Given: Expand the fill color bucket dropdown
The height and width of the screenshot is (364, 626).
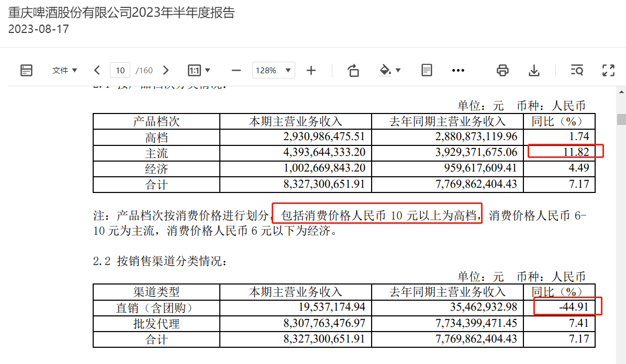Looking at the screenshot, I should 390,70.
